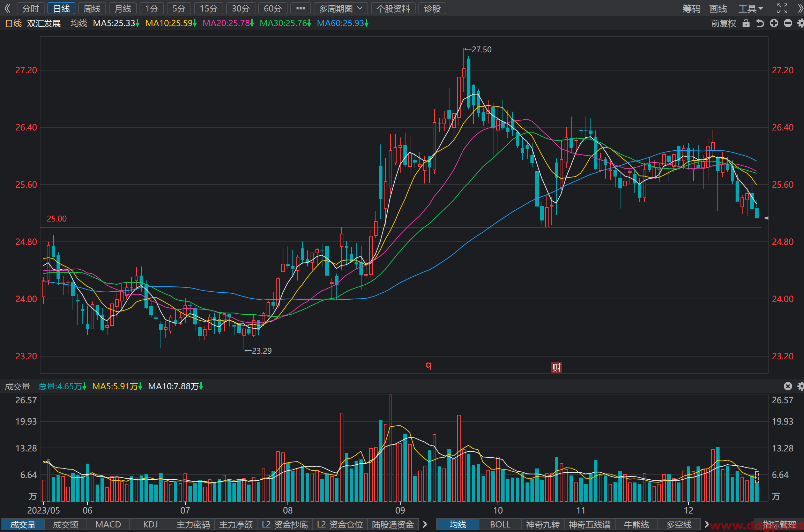Select 均线 main indicator tab
The height and width of the screenshot is (532, 804).
pos(457,525)
